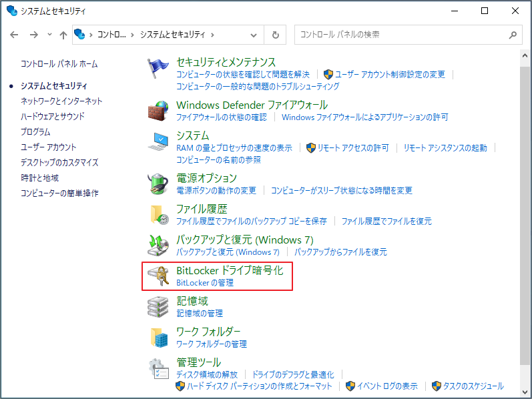Open 記憶域の管理 link
Image resolution: width=532 pixels, height=399 pixels.
point(200,313)
